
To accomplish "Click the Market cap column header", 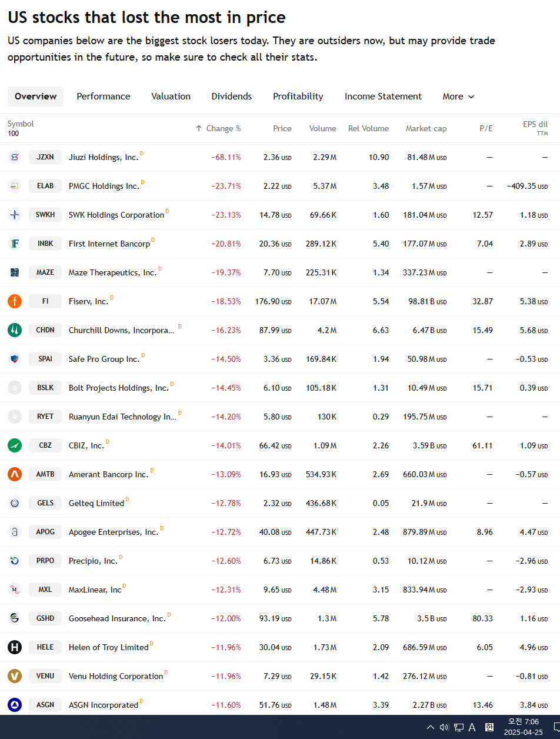I will 426,128.
